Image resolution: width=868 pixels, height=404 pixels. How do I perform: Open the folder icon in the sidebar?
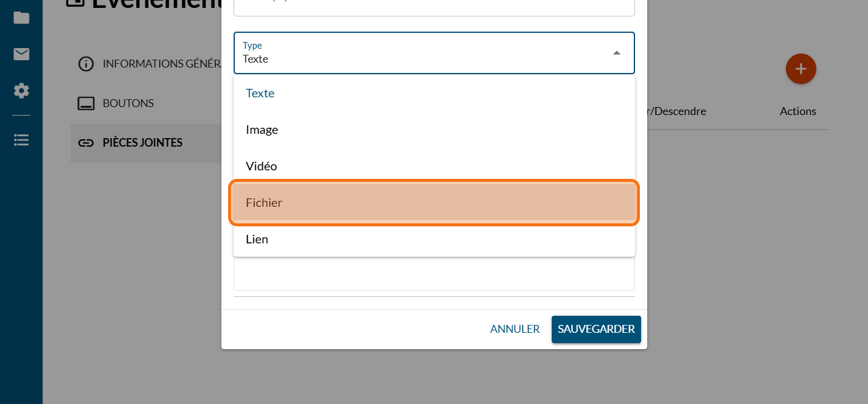21,18
